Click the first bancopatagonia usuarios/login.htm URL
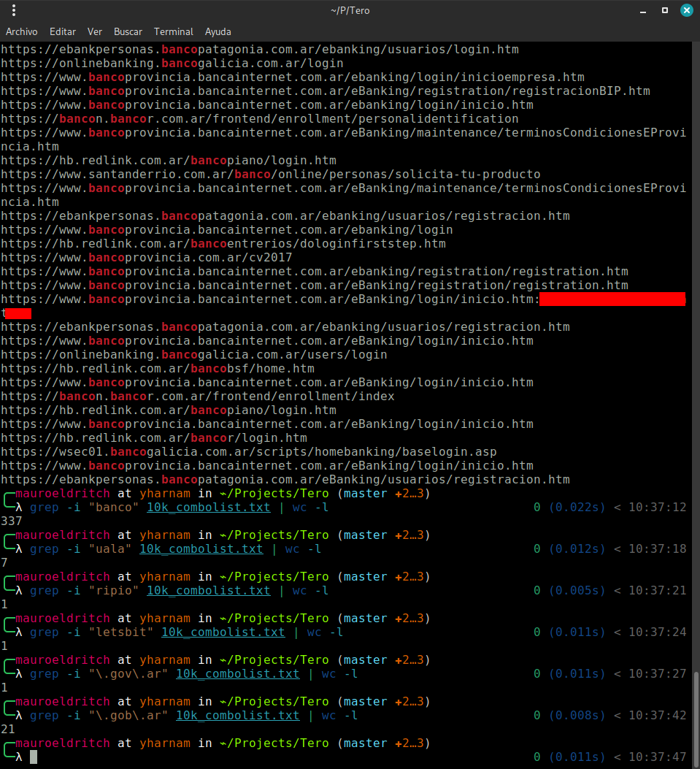Viewport: 700px width, 769px height. (260, 49)
